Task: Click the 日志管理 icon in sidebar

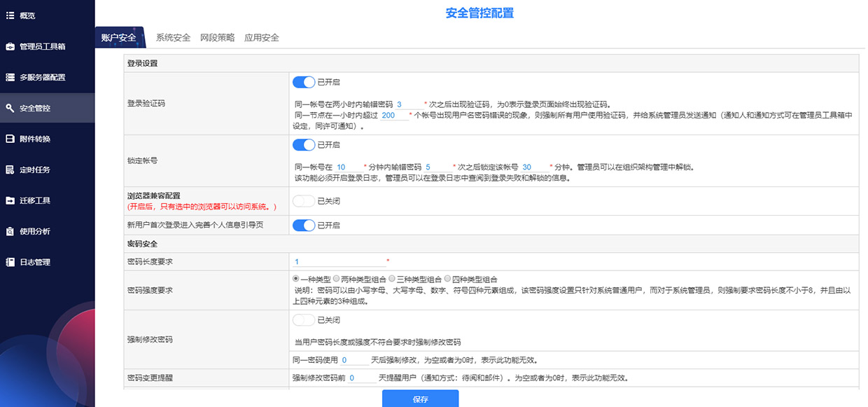Action: 10,262
